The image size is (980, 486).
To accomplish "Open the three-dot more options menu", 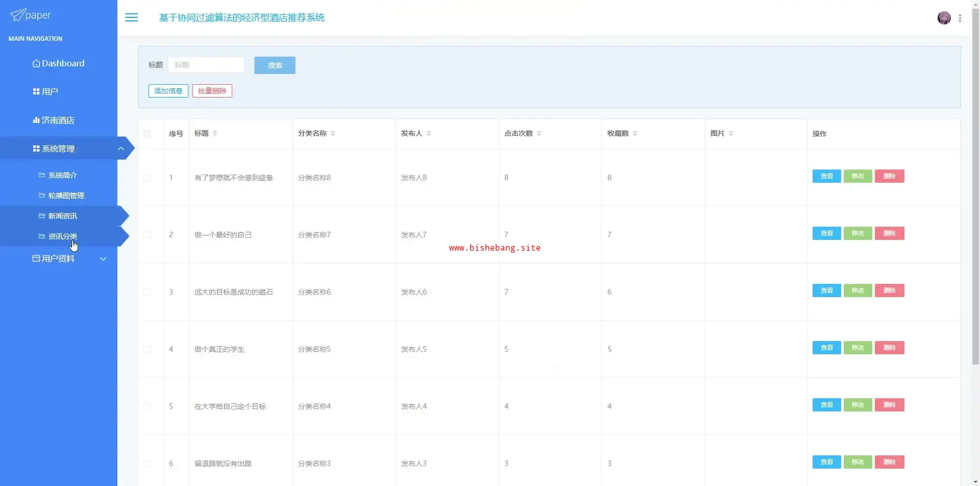I will [960, 18].
